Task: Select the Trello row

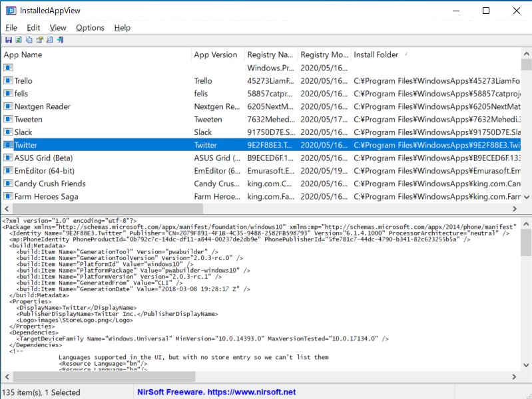Action: [261, 80]
